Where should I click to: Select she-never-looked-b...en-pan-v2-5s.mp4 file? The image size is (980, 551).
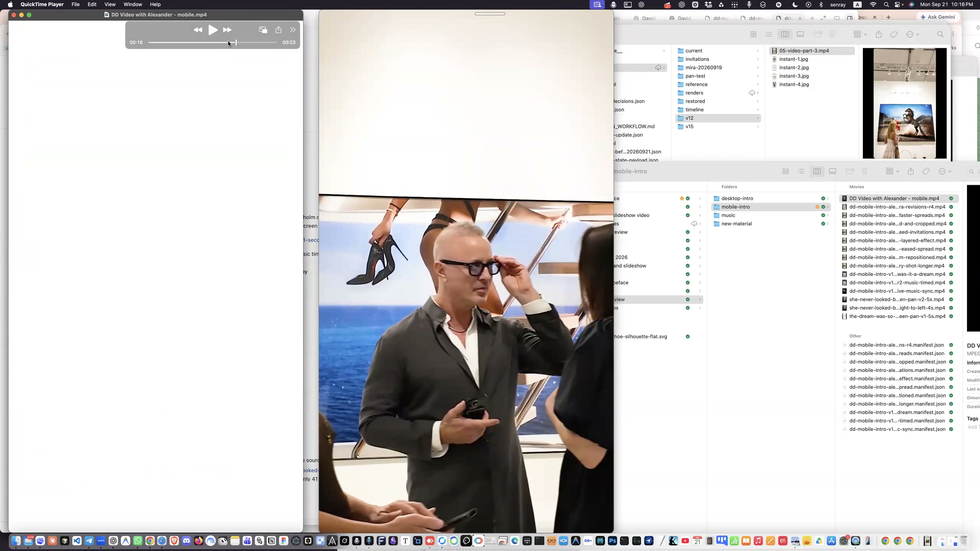click(899, 300)
